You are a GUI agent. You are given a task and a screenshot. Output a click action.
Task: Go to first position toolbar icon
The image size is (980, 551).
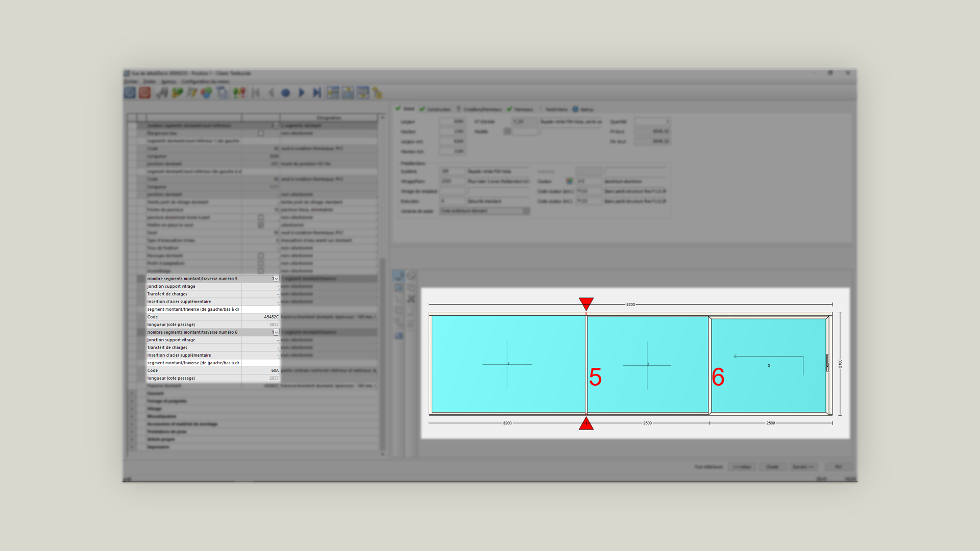pyautogui.click(x=256, y=93)
